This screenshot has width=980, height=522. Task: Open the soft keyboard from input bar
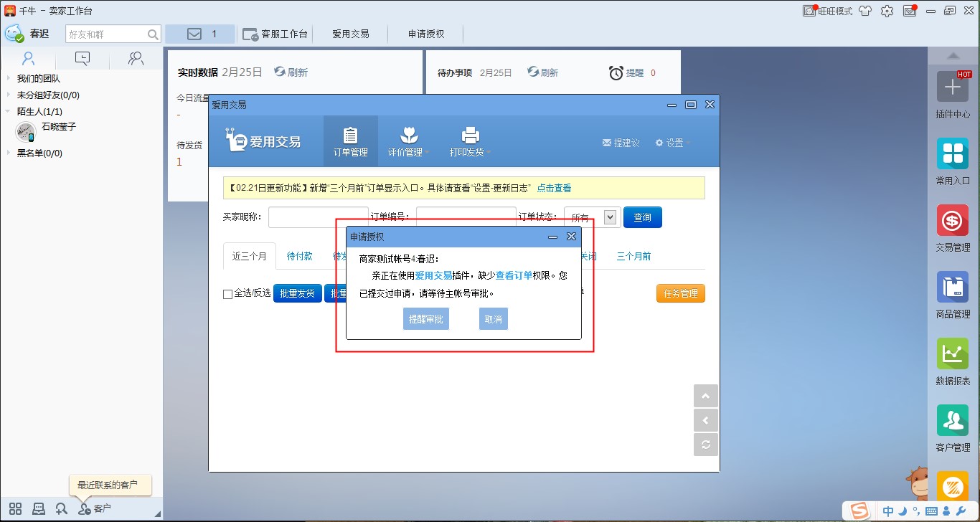click(932, 511)
